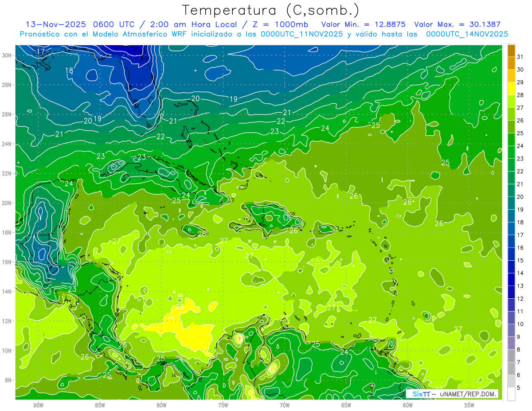This screenshot has width=532, height=411.
Task: Click the SisTT - UNAMET/REP.DOM. label
Action: tap(452, 394)
